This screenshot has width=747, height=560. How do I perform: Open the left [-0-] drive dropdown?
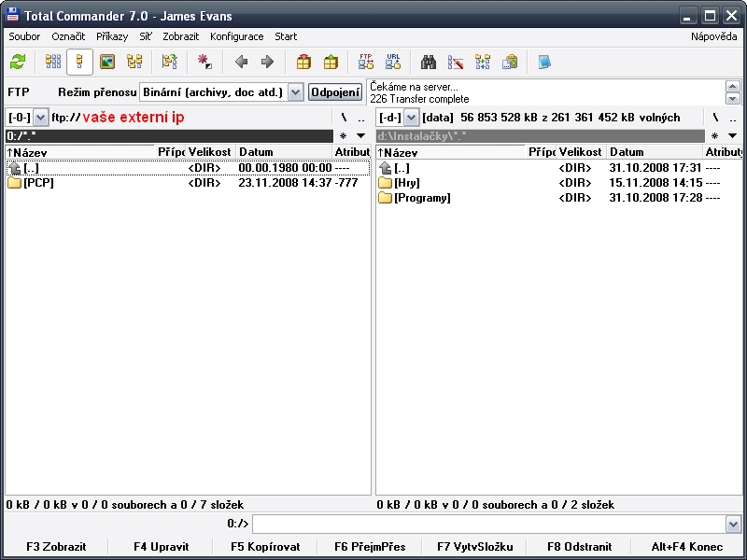point(40,118)
